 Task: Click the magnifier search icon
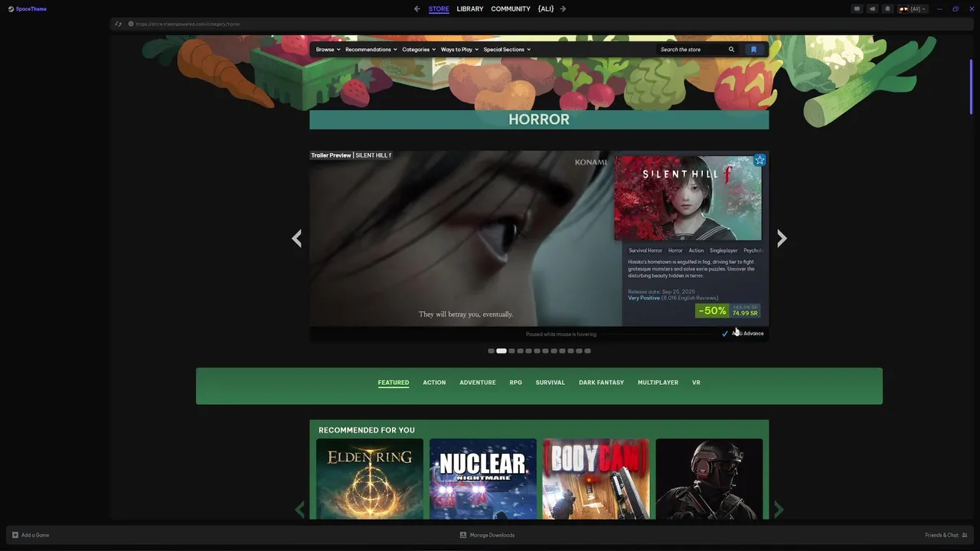(x=731, y=50)
